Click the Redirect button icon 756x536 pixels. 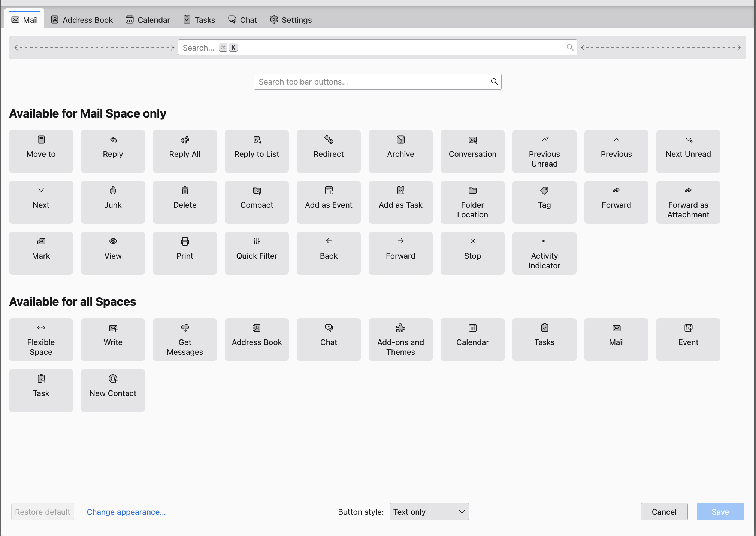(329, 140)
